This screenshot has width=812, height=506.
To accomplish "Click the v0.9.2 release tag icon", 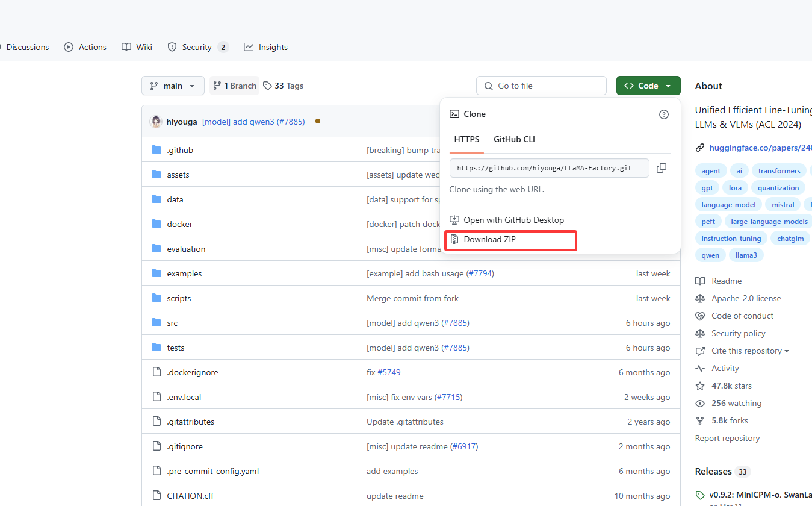I will (x=700, y=495).
